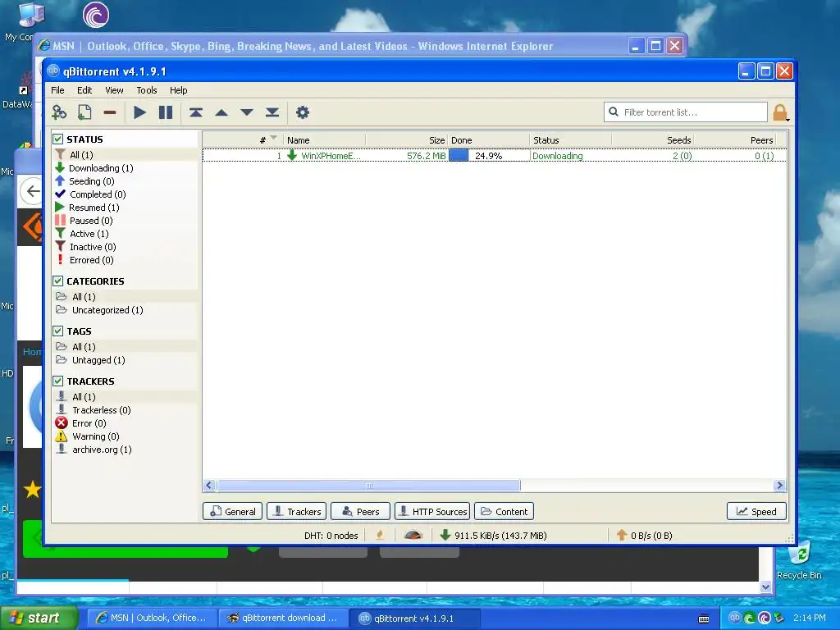Image resolution: width=840 pixels, height=630 pixels.
Task: Click the # column sort arrow
Action: [274, 138]
